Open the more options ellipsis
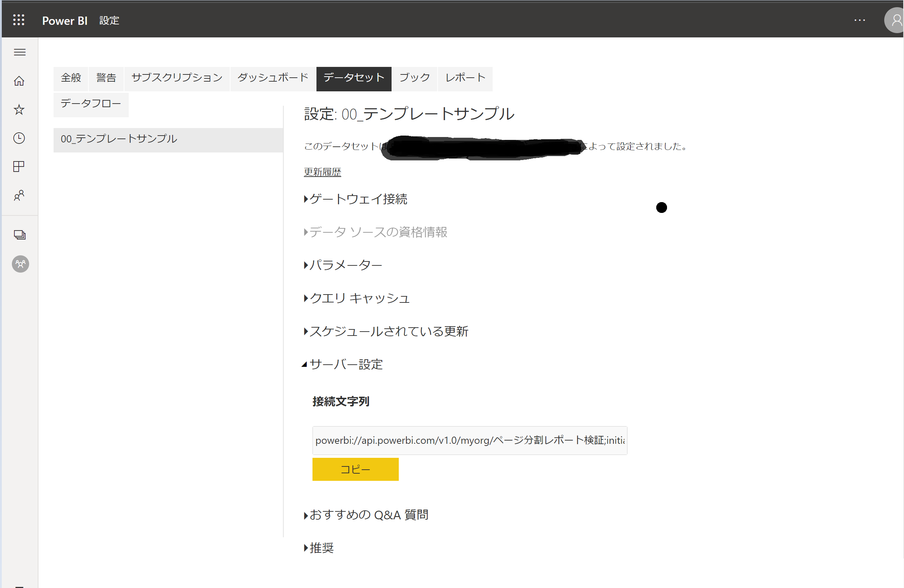The height and width of the screenshot is (588, 904). (859, 20)
